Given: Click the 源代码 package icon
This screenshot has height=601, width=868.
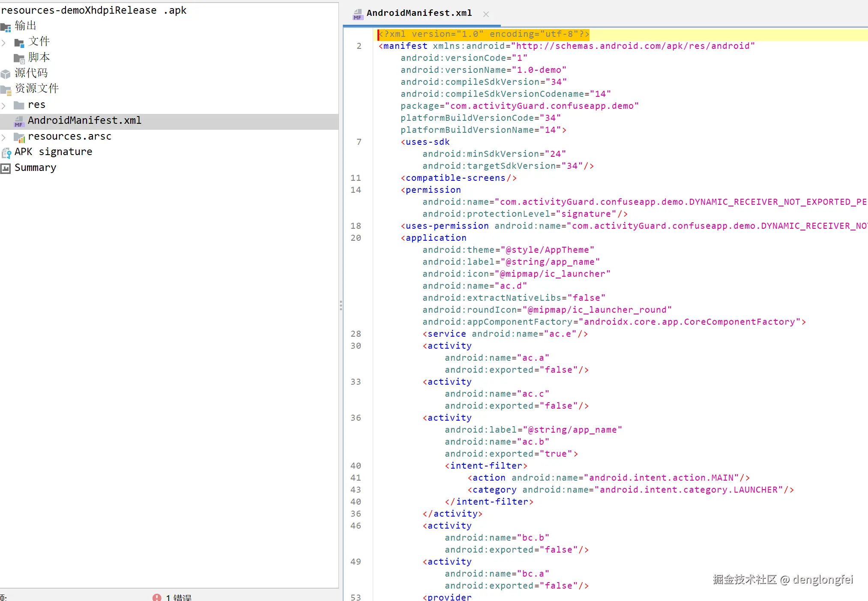Looking at the screenshot, I should (6, 74).
